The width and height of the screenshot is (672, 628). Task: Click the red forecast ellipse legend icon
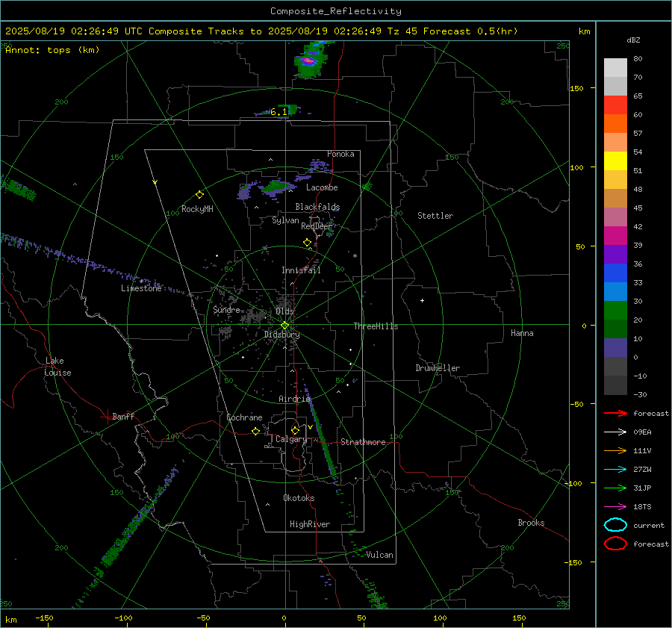(x=615, y=544)
